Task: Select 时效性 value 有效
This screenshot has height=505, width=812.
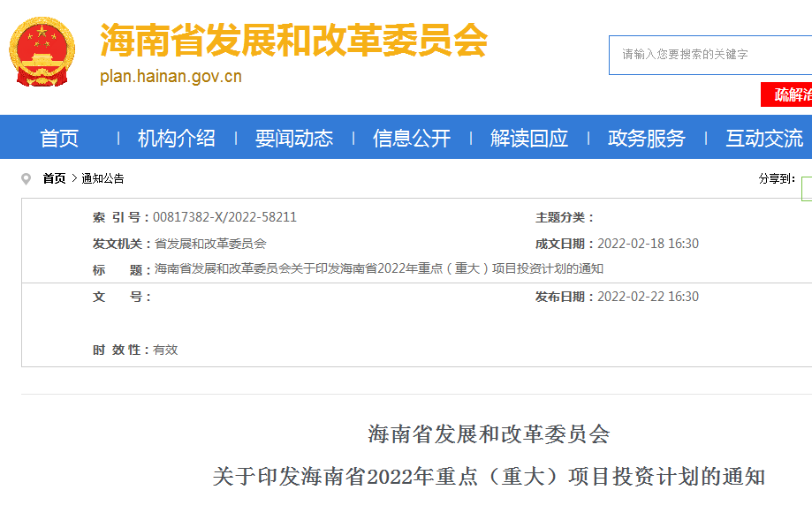Action: point(165,350)
